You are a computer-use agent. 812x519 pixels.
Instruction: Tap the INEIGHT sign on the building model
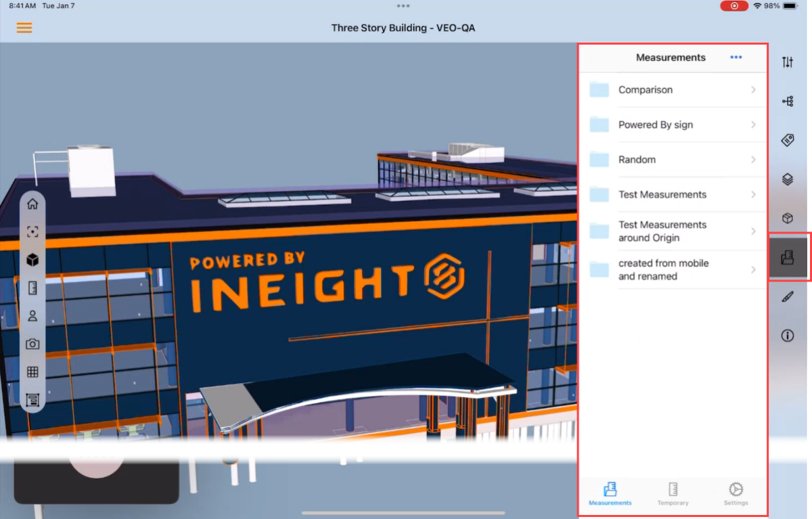(x=328, y=282)
